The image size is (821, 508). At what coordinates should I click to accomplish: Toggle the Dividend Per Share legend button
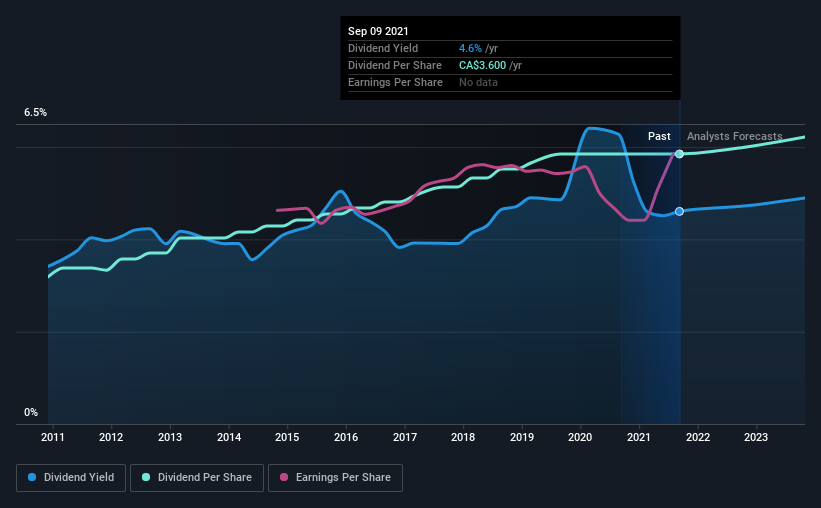[197, 478]
